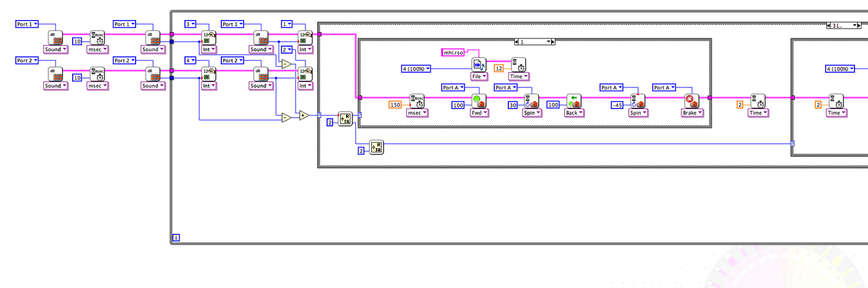Click the 10 constant on Port 1 row
This screenshot has width=868, height=288.
78,41
